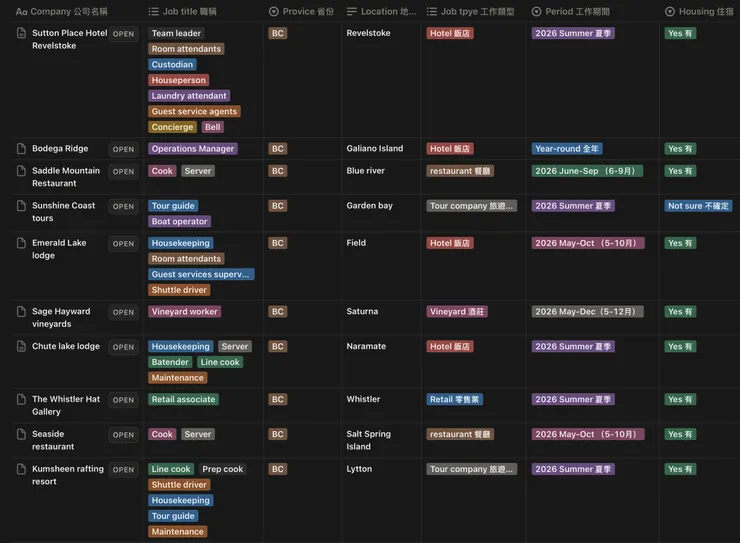Click the select icon in Provice header
Screen dimensions: 740x543
tap(274, 11)
